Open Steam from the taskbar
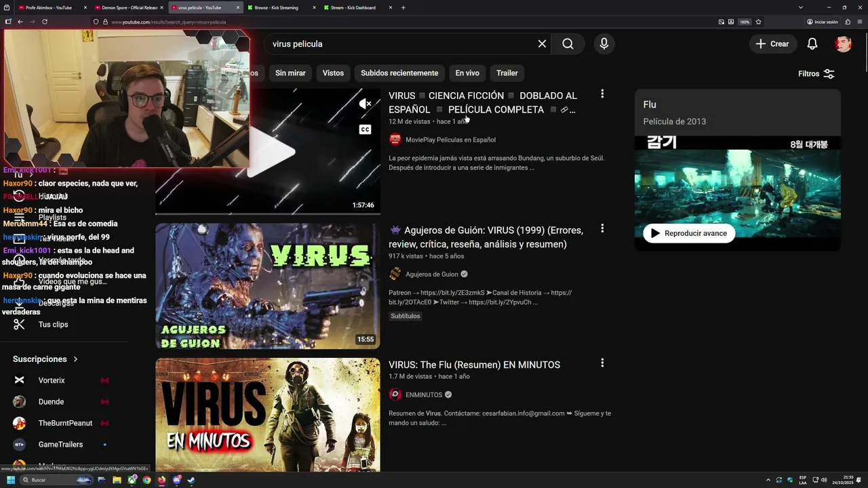Viewport: 868px width, 488px height. click(192, 480)
